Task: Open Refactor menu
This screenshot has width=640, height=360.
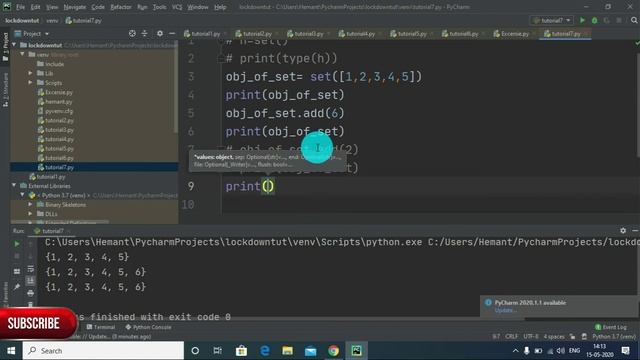Action: click(121, 7)
